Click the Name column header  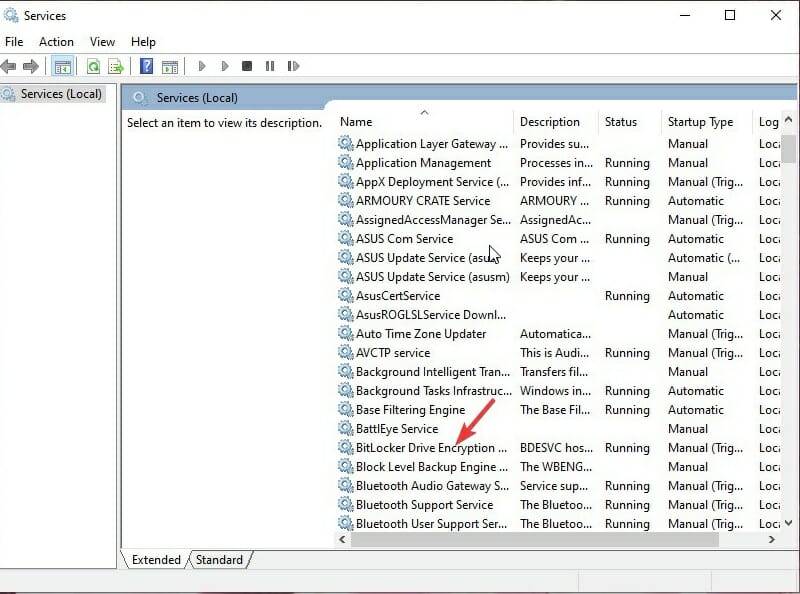(x=356, y=121)
